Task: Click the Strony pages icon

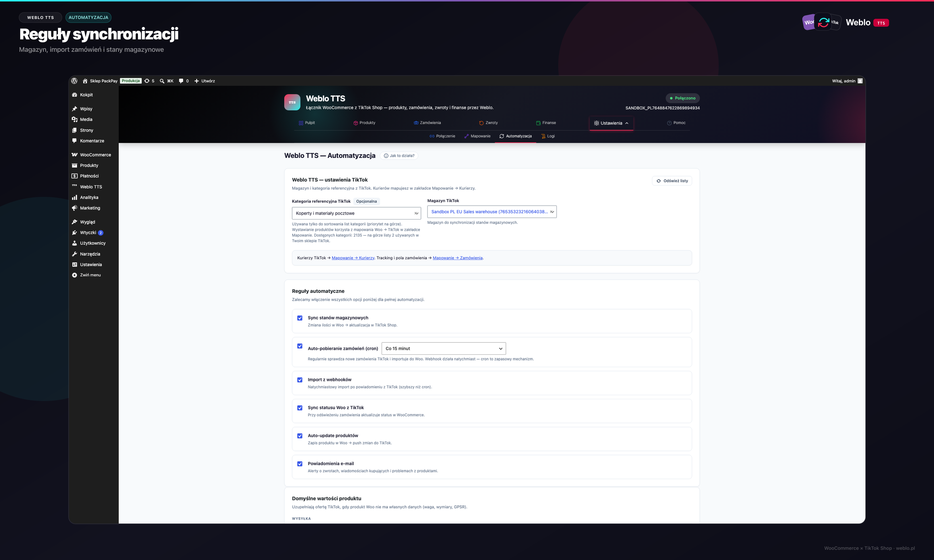Action: click(x=74, y=130)
